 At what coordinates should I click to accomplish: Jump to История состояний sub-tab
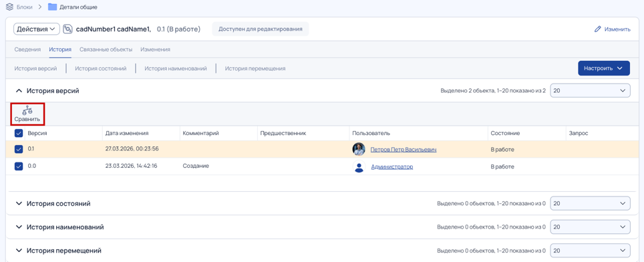pyautogui.click(x=101, y=69)
